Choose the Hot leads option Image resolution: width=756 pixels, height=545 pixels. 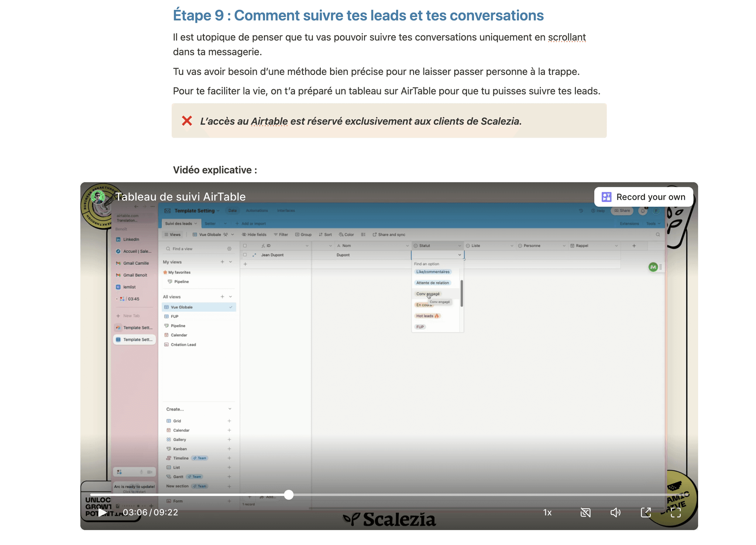pyautogui.click(x=427, y=316)
